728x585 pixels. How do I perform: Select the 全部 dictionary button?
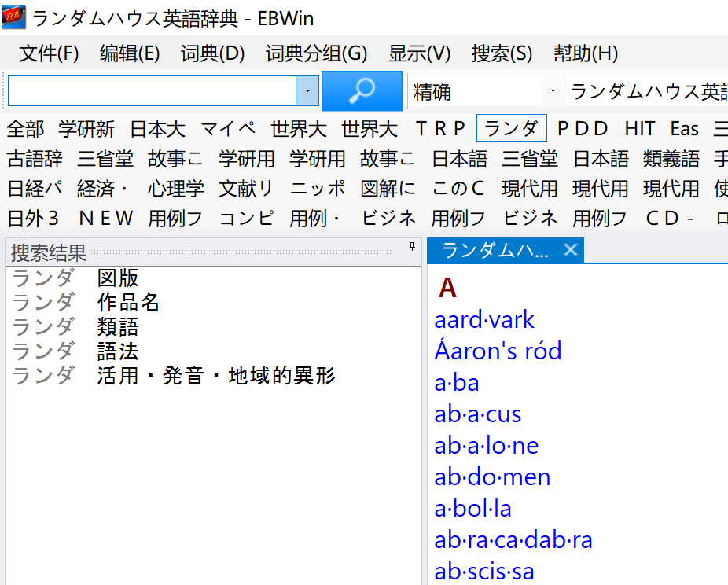click(x=25, y=129)
